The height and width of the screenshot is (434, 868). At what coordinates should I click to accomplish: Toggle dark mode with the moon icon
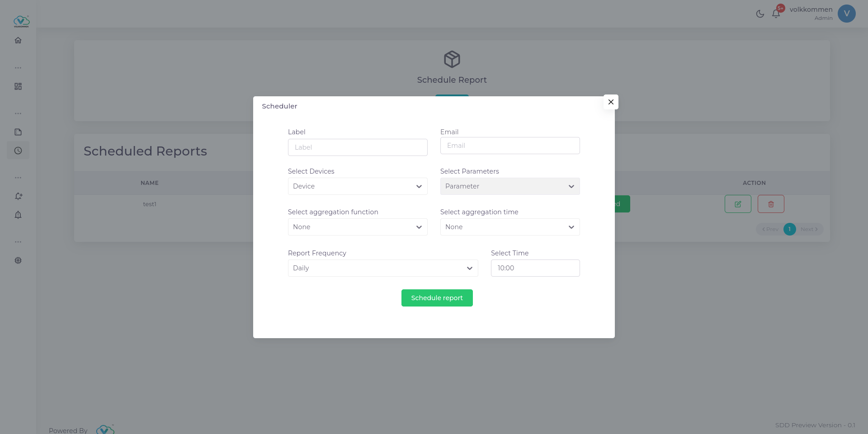point(760,14)
